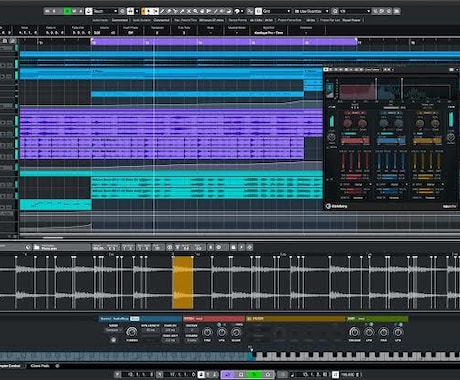Adjust the plugin's right Output knob
This screenshot has height=380, width=460.
point(451,137)
